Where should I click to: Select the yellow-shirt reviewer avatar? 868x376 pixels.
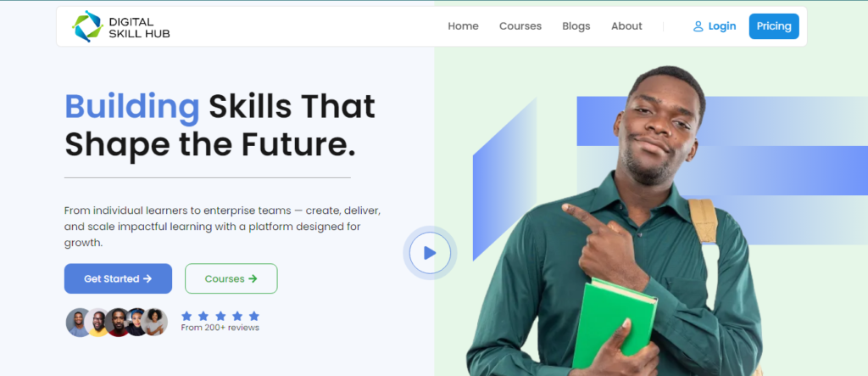[x=98, y=323]
